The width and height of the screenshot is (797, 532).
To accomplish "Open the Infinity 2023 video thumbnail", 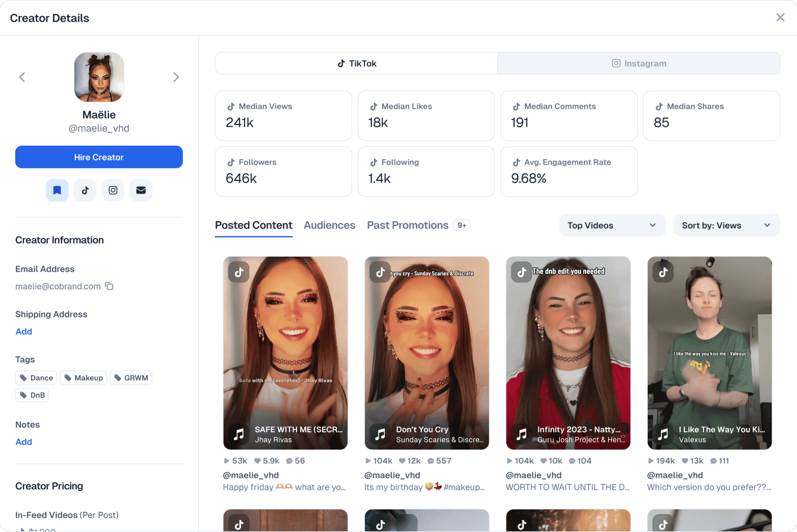I will coord(568,353).
